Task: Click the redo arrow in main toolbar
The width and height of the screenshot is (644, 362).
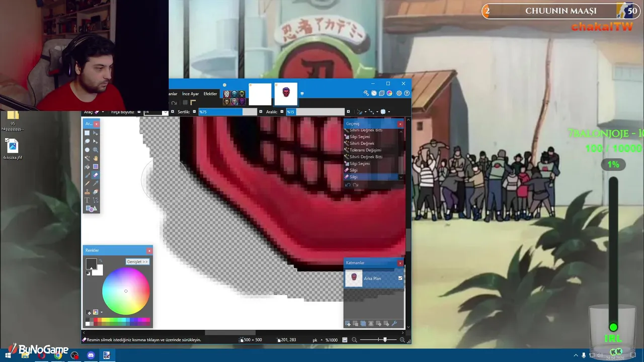Action: [174, 103]
